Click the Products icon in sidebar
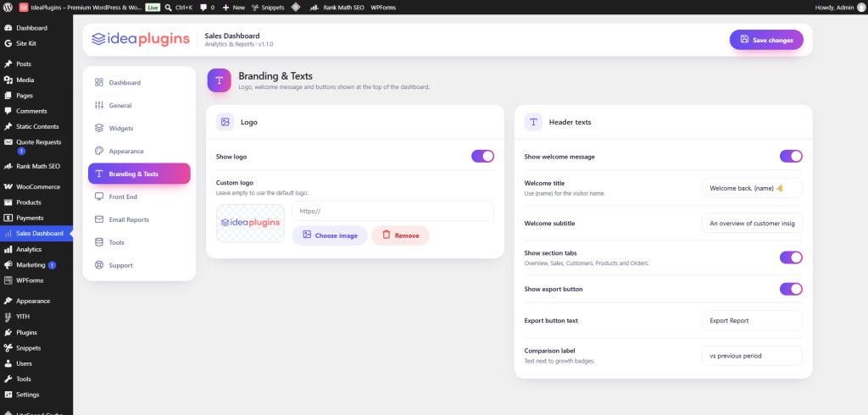This screenshot has width=868, height=415. [8, 202]
